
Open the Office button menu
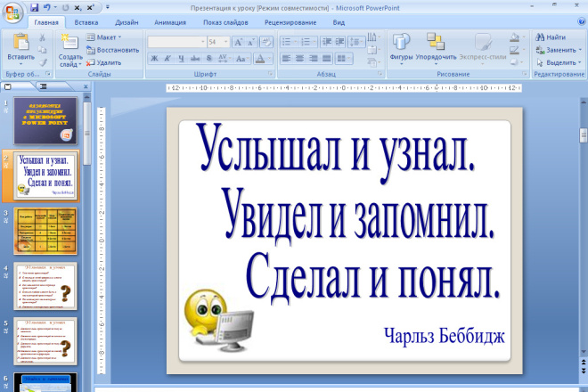pos(12,12)
